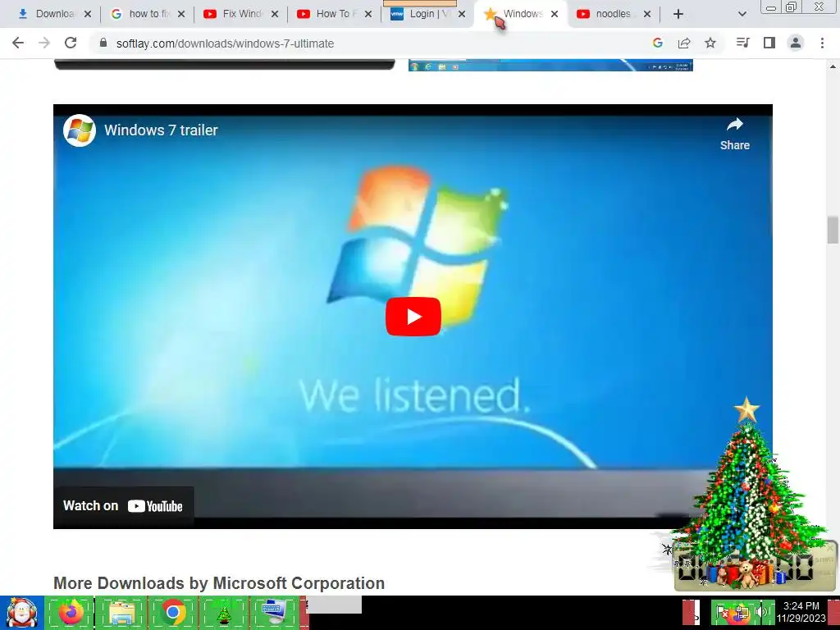The image size is (840, 630).
Task: Click the Share arrow on the video
Action: coord(734,134)
